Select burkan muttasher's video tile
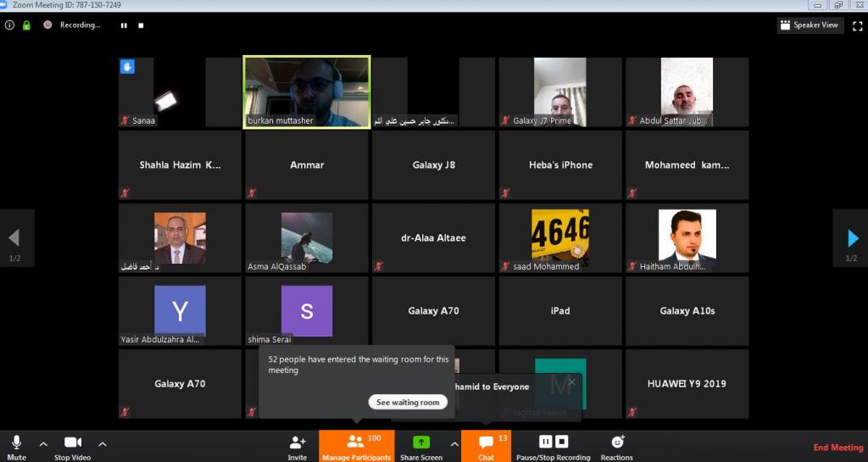Screen dimensions: 868x462 [x=307, y=92]
